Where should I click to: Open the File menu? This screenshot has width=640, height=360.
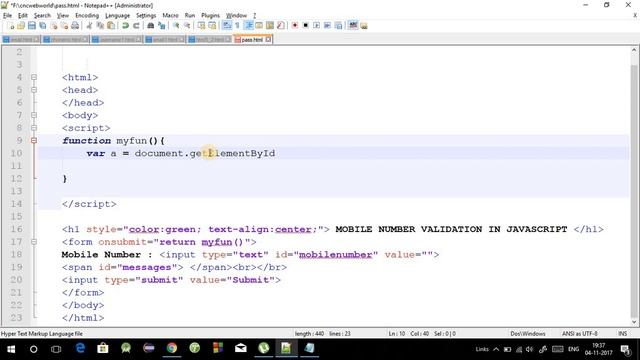click(7, 16)
